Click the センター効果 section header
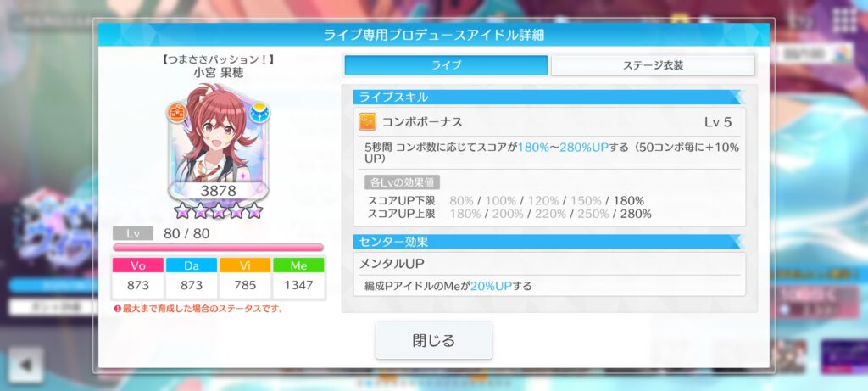Viewport: 868px width, 391px height. (548, 242)
